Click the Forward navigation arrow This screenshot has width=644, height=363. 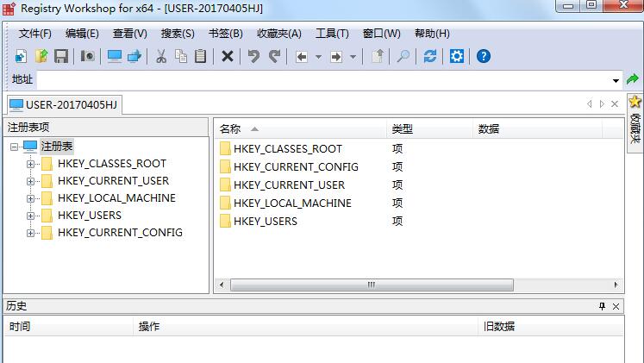[x=336, y=56]
